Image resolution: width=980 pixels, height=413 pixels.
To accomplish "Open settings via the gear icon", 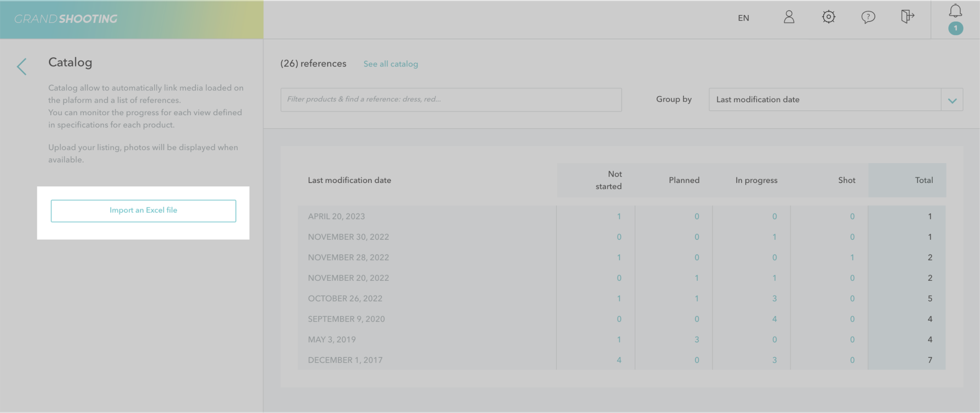I will point(828,17).
